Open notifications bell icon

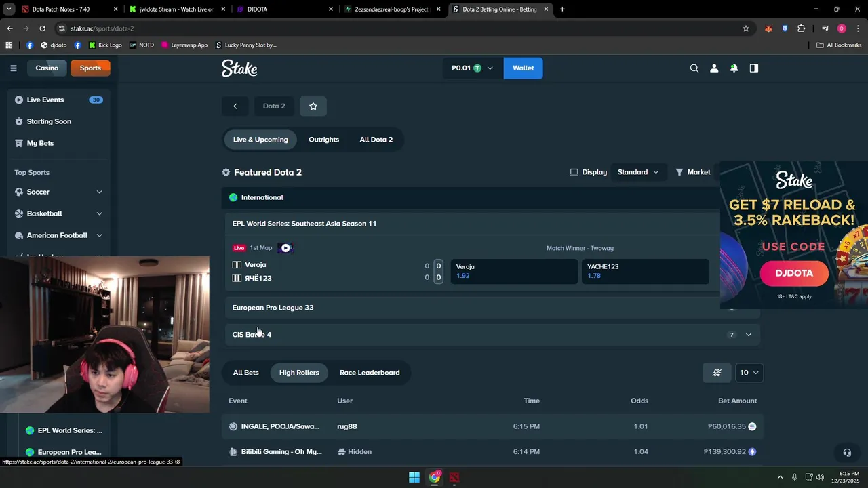tap(734, 68)
